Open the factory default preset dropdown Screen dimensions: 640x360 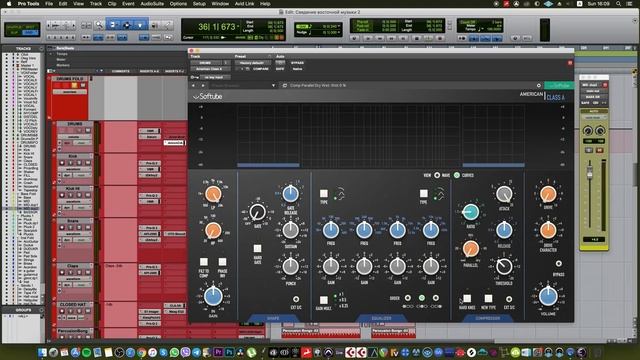(x=252, y=63)
